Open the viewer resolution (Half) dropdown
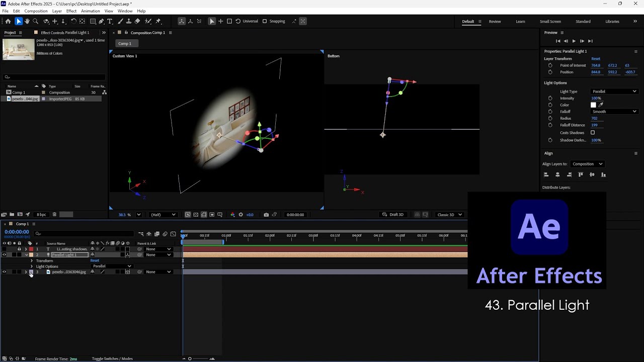This screenshot has height=362, width=644. (x=164, y=215)
